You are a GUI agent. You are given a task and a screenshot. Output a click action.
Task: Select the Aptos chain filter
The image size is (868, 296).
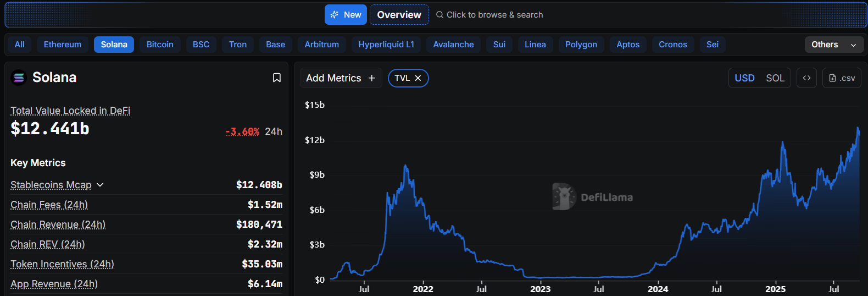pyautogui.click(x=628, y=45)
